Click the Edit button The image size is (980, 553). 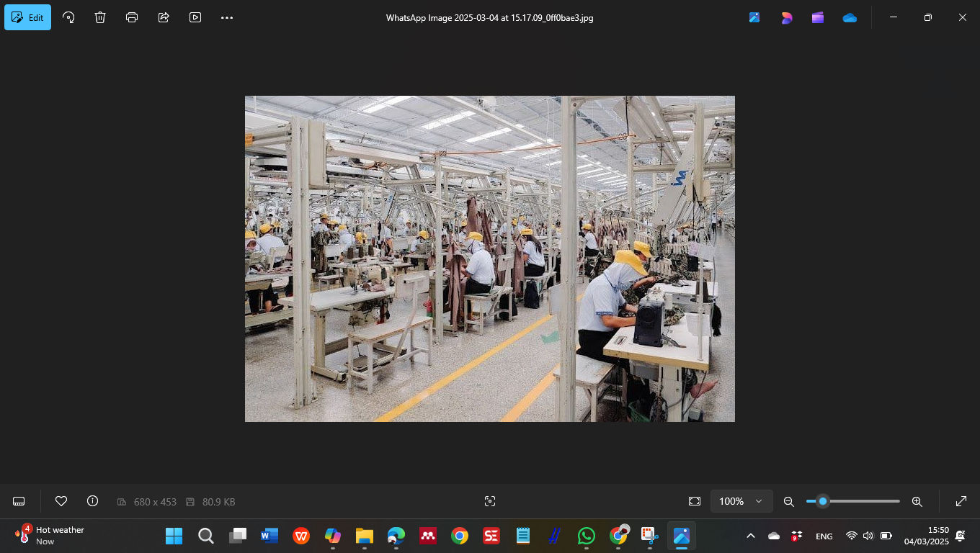point(28,17)
